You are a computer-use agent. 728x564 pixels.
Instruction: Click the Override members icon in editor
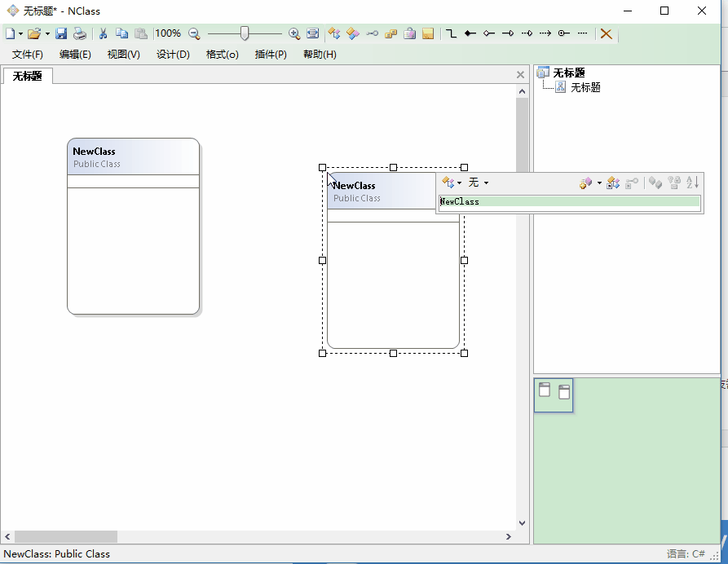click(613, 183)
